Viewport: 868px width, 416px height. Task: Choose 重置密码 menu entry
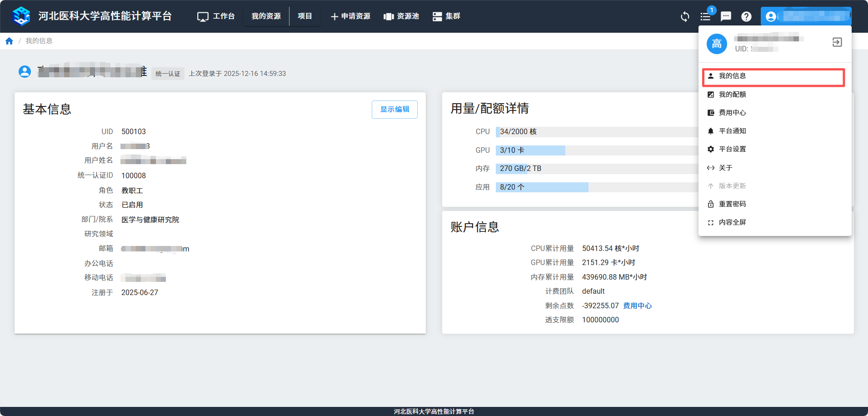click(732, 204)
